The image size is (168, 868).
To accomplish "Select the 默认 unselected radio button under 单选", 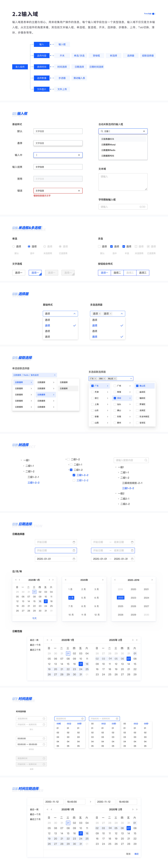I will pyautogui.click(x=14, y=246).
